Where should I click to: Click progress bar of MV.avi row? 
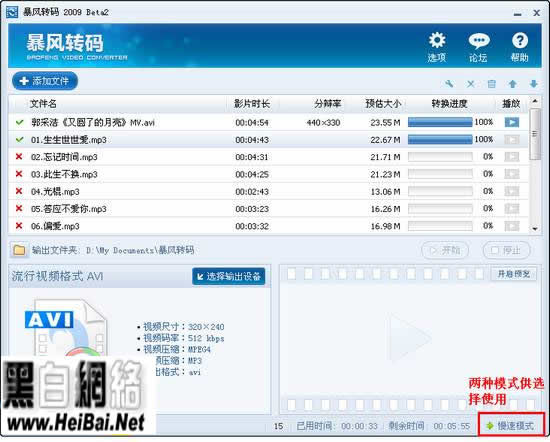(440, 122)
